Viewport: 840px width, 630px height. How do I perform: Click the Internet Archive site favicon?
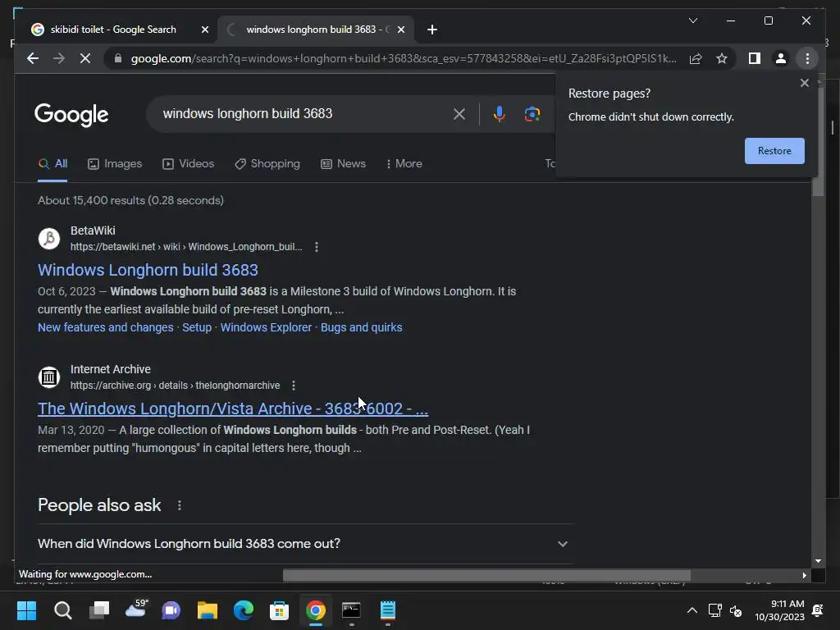[x=48, y=377]
